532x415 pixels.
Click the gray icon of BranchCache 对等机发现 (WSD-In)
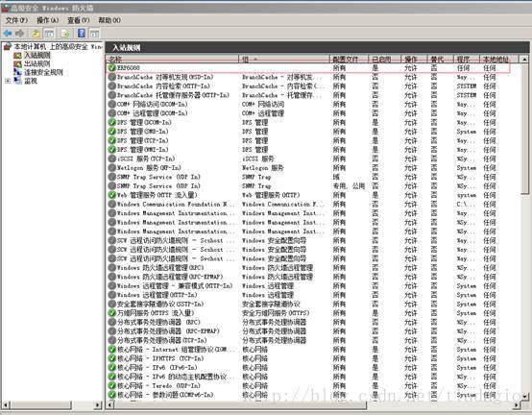click(x=112, y=77)
